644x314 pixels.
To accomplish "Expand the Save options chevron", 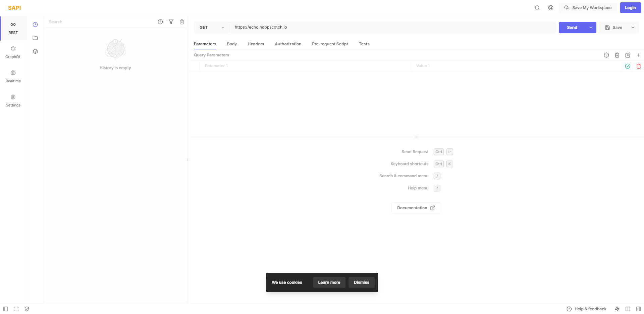I will pos(633,28).
